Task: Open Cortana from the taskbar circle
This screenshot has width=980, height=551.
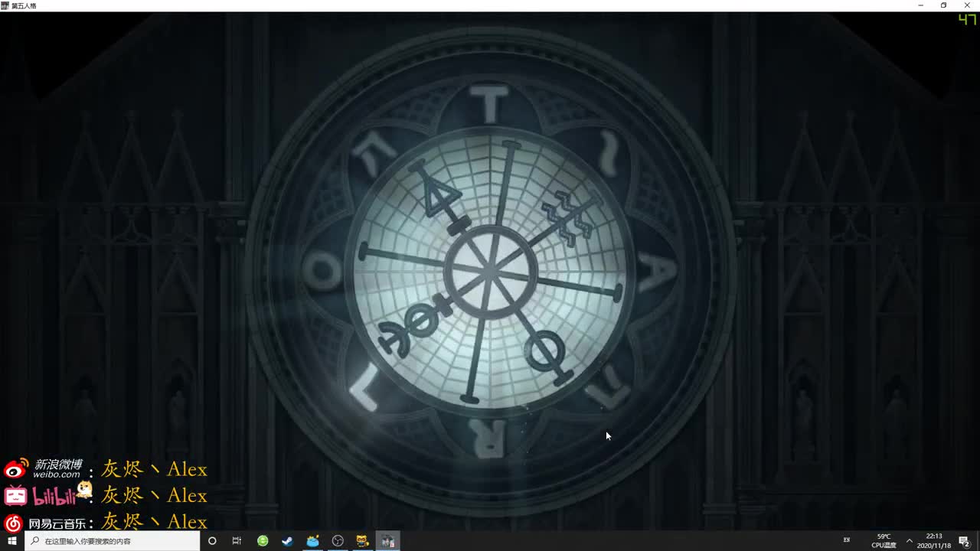Action: [212, 541]
